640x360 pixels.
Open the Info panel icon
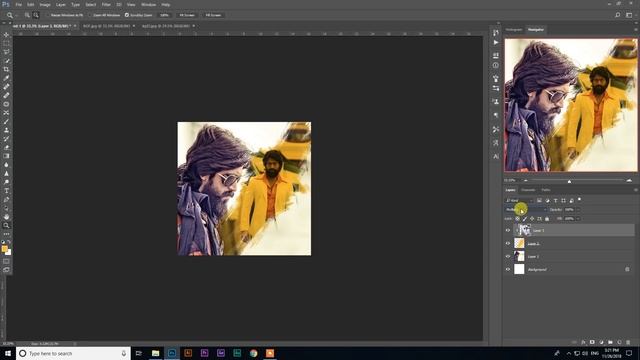pyautogui.click(x=496, y=65)
